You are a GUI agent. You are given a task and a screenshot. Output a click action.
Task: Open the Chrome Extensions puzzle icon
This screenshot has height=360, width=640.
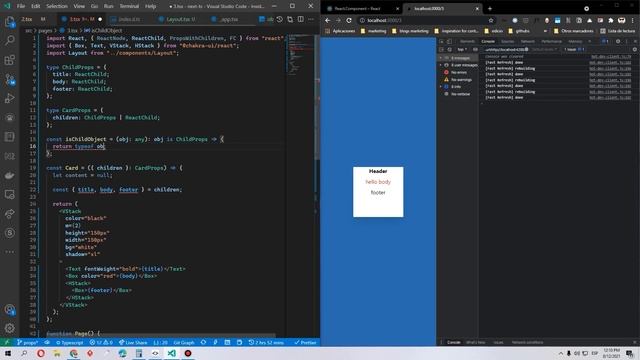coord(611,20)
